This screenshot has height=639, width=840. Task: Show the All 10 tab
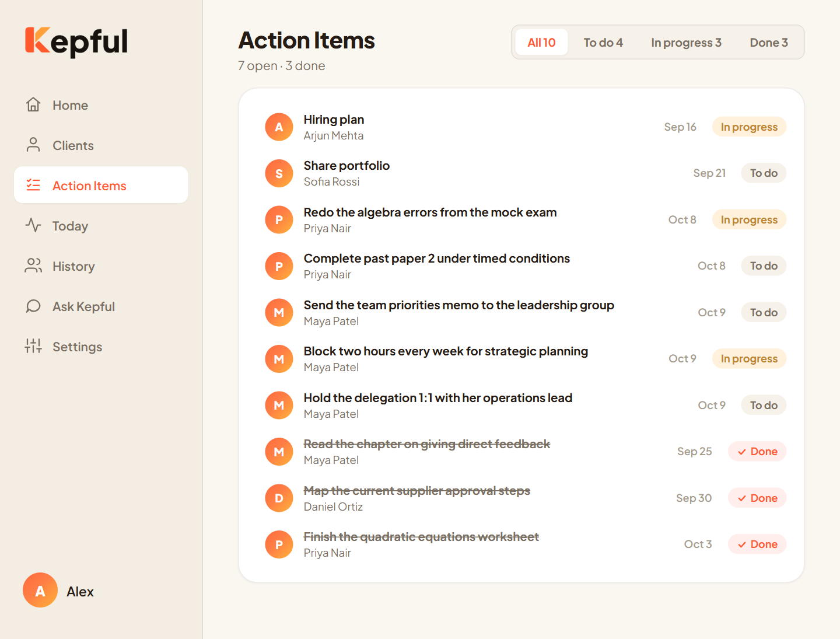pyautogui.click(x=541, y=43)
